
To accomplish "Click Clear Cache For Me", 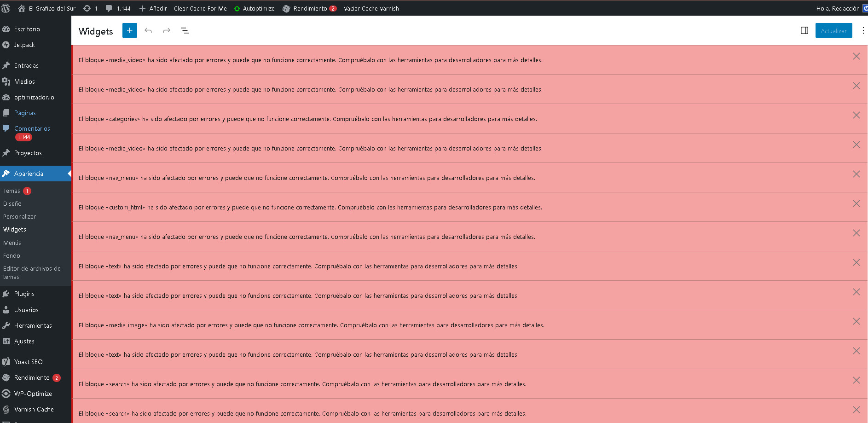I will pos(200,8).
